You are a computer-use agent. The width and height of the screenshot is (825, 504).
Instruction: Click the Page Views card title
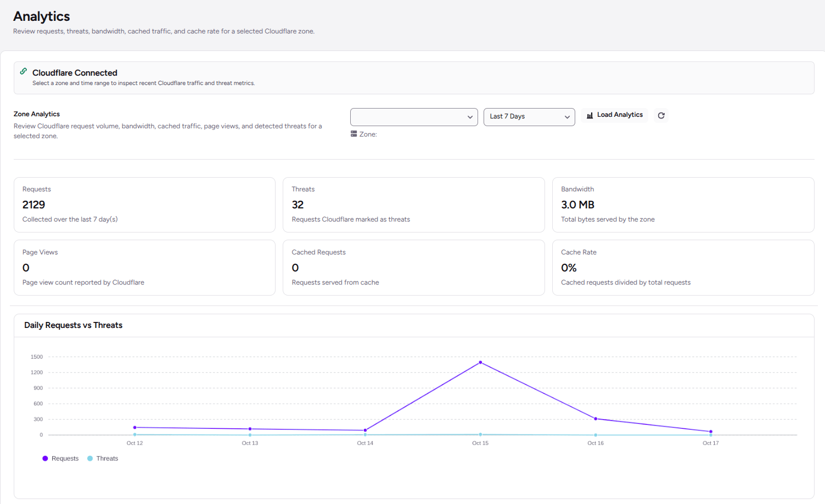40,252
